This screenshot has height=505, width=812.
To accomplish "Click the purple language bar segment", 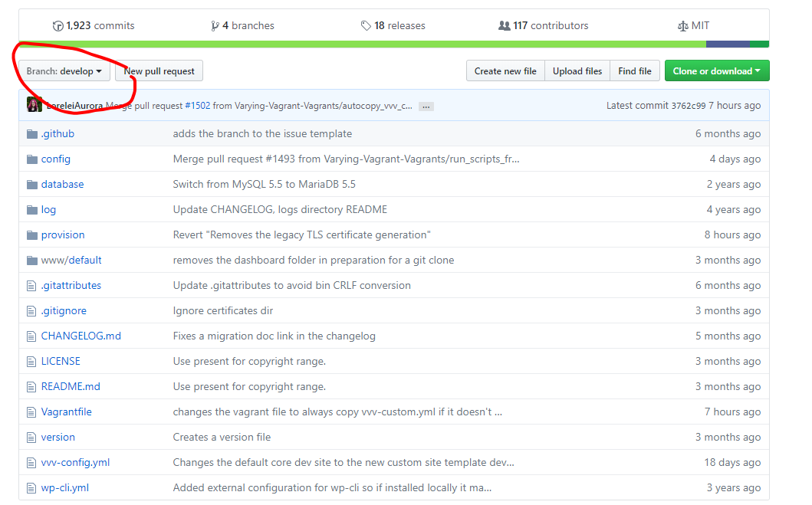I will pos(728,44).
